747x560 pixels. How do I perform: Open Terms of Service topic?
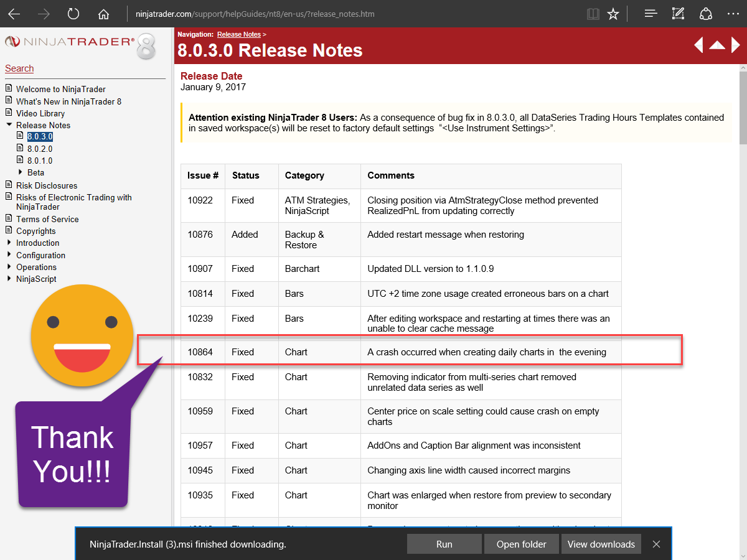pos(47,219)
